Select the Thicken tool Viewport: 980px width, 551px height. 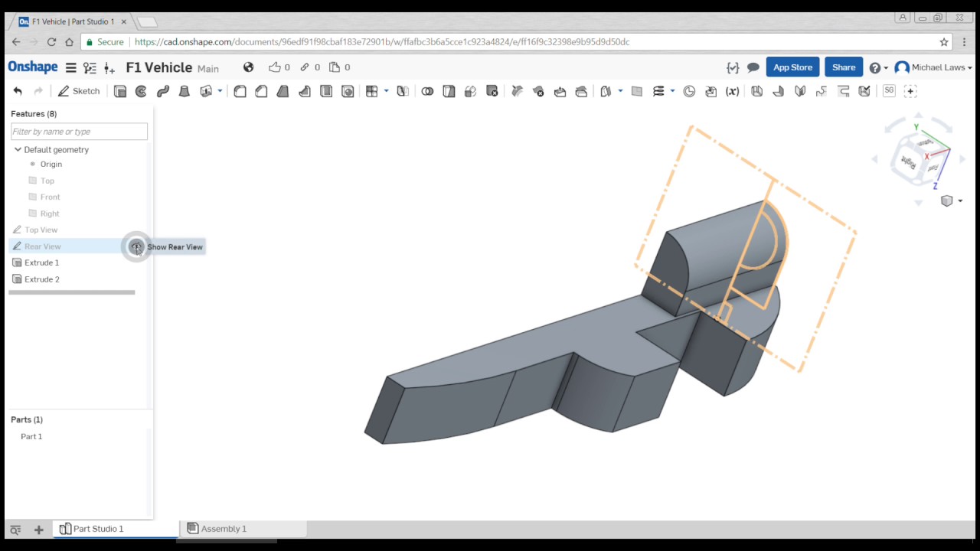(206, 91)
